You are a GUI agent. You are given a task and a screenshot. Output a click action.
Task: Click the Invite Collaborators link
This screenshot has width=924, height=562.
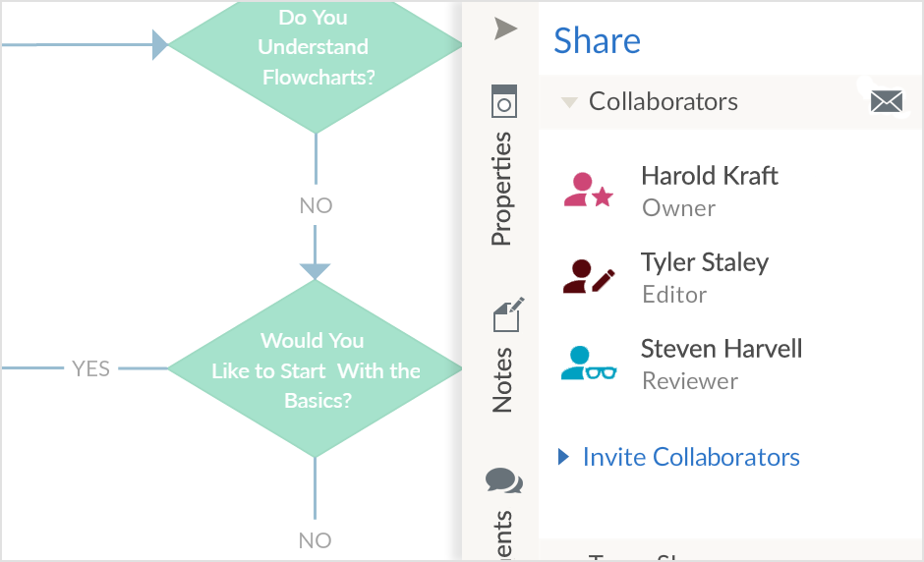click(x=691, y=457)
